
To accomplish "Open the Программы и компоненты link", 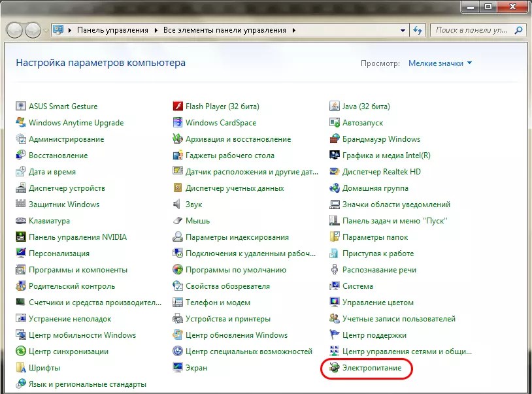I will click(x=78, y=270).
